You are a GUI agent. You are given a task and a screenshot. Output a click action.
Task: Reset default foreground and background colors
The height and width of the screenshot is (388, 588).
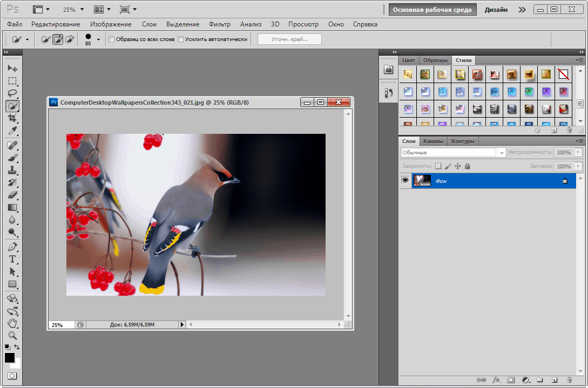7,347
